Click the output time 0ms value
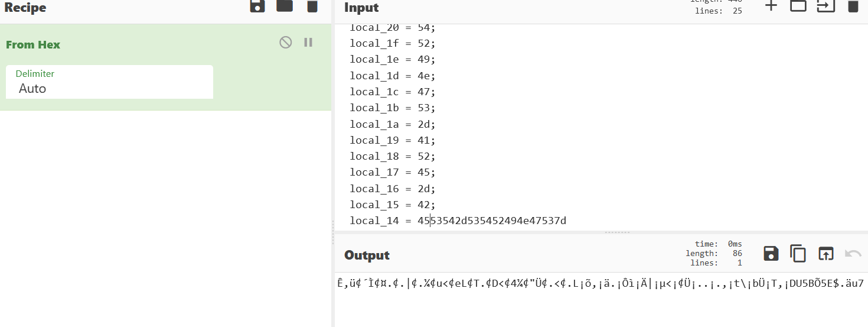Screen dimensions: 868x327 (735, 244)
